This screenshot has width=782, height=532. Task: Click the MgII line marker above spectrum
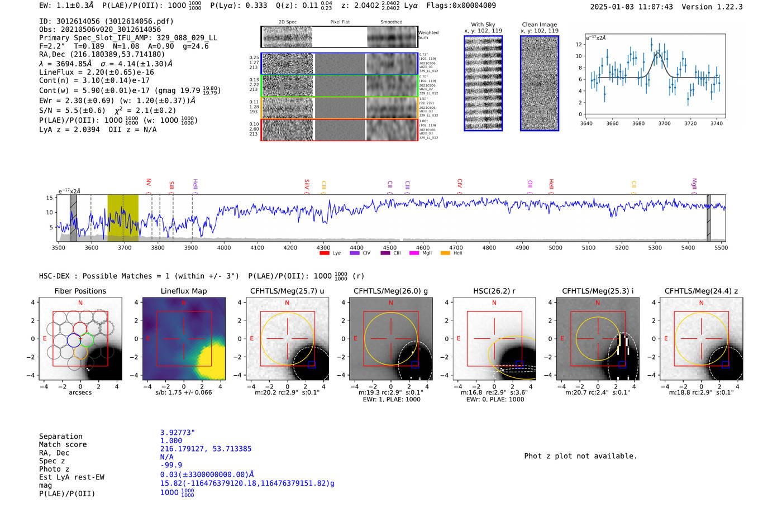(694, 184)
